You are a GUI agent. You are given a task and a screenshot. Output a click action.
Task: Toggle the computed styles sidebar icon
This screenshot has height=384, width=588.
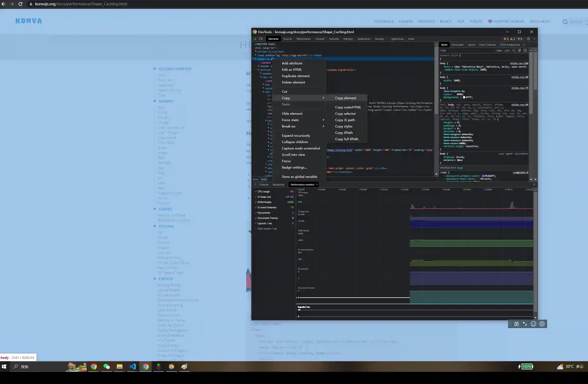coord(525,50)
